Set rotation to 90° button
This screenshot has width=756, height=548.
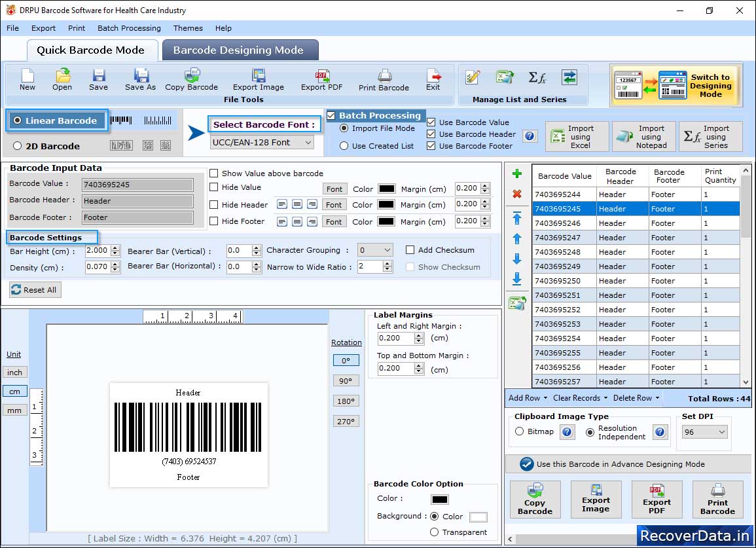(x=346, y=380)
